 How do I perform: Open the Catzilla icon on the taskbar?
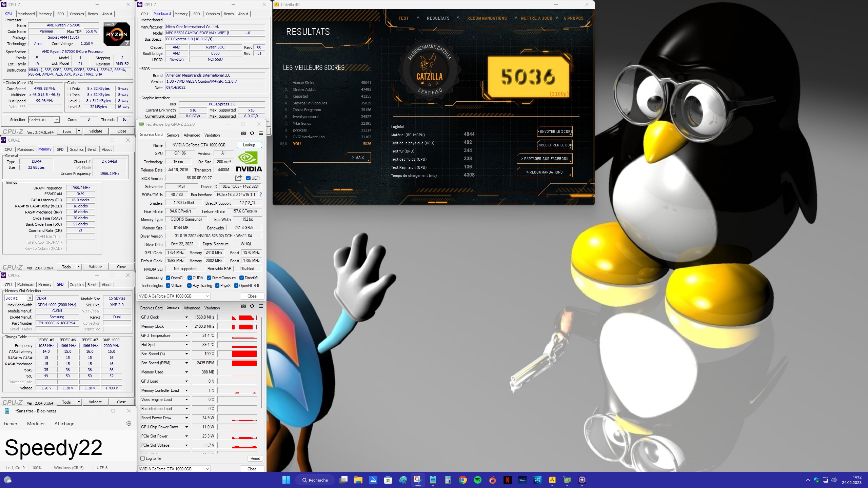[x=552, y=480]
